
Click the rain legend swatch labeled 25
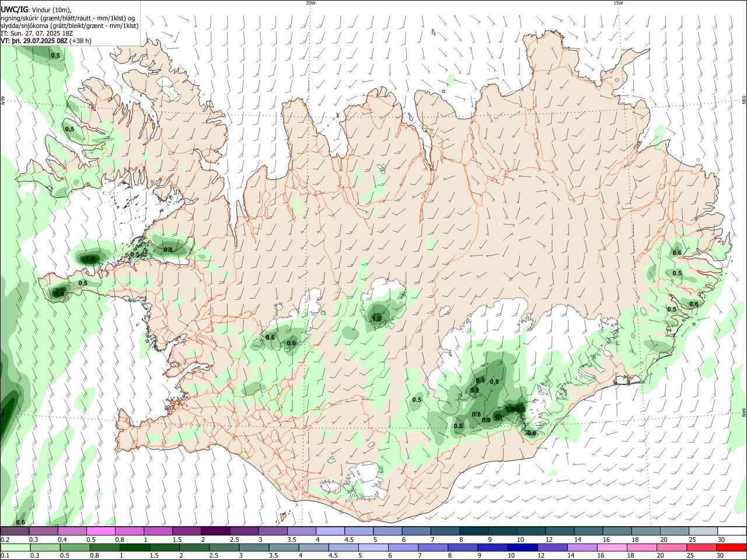point(701,547)
